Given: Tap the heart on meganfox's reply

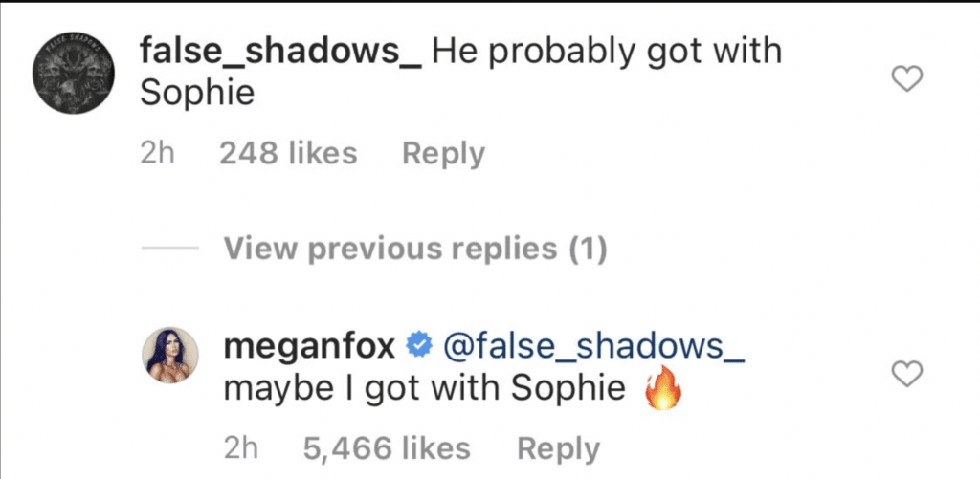Looking at the screenshot, I should [x=905, y=375].
